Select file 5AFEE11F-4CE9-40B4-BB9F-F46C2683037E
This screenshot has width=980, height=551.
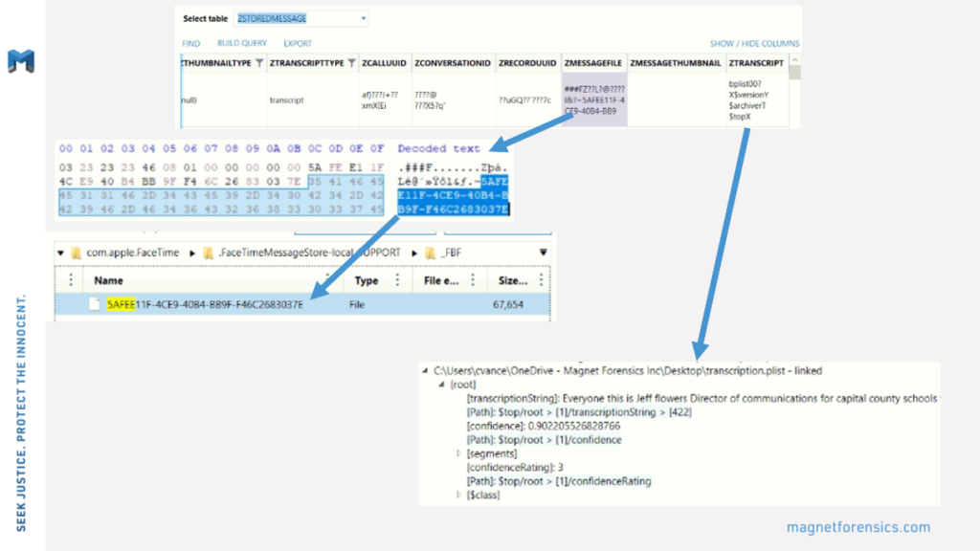click(302, 304)
